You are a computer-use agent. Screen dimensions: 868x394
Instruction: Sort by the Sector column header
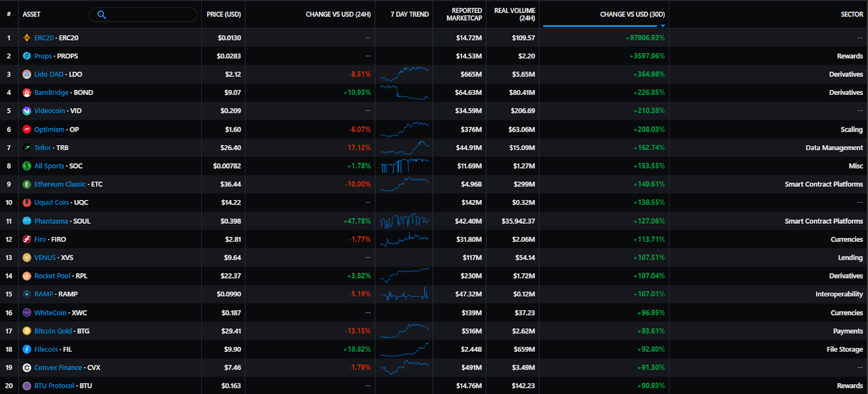coord(852,15)
